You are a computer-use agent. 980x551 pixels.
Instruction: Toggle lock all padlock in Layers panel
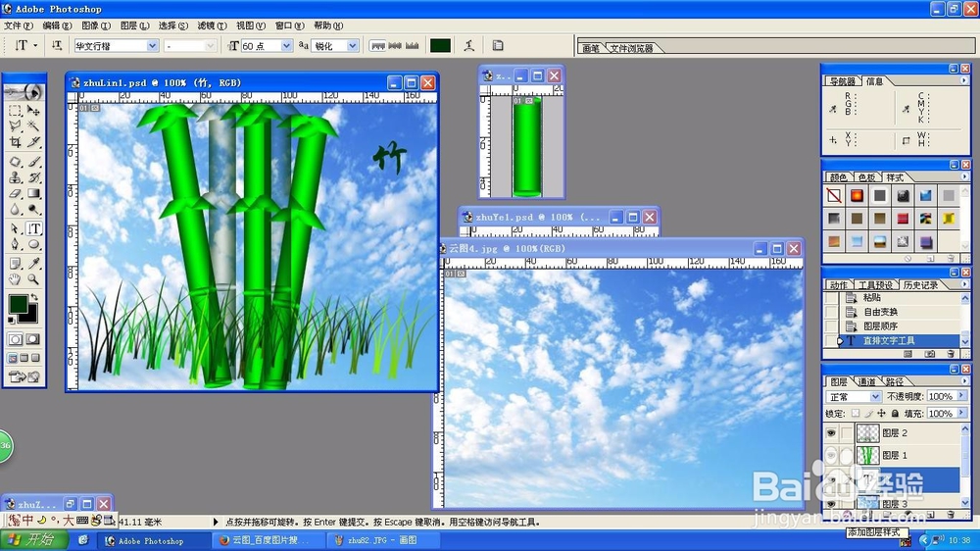click(895, 414)
